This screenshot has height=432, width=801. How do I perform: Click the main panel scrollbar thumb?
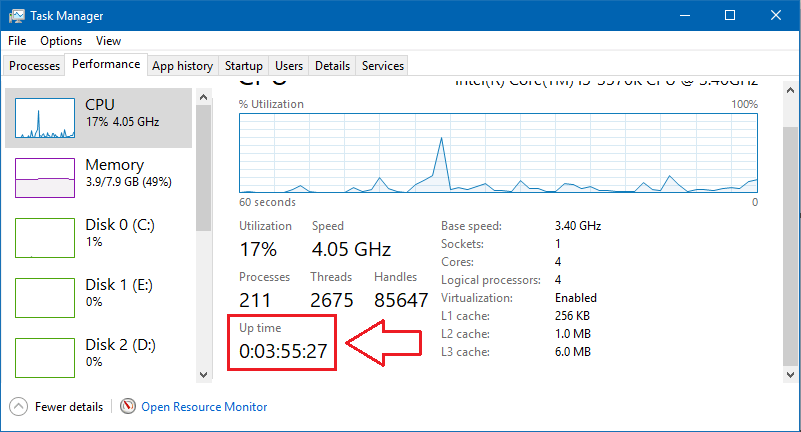790,246
